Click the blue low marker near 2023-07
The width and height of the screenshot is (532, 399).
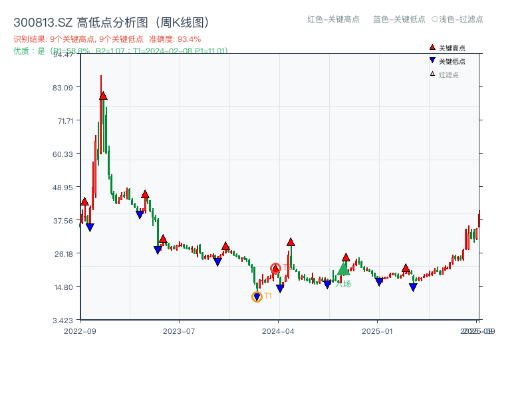(x=158, y=249)
